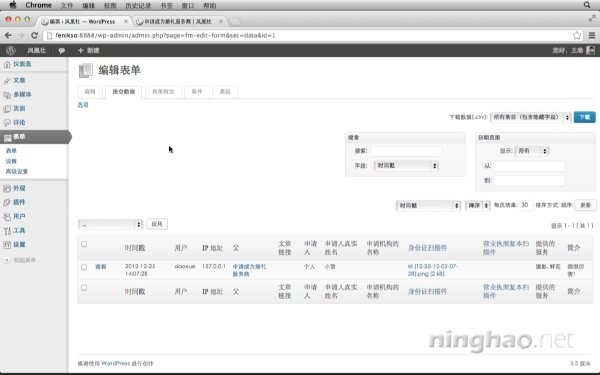600x375 pixels.
Task: Tick the select-all checkbox in the table footer
Action: (x=84, y=288)
